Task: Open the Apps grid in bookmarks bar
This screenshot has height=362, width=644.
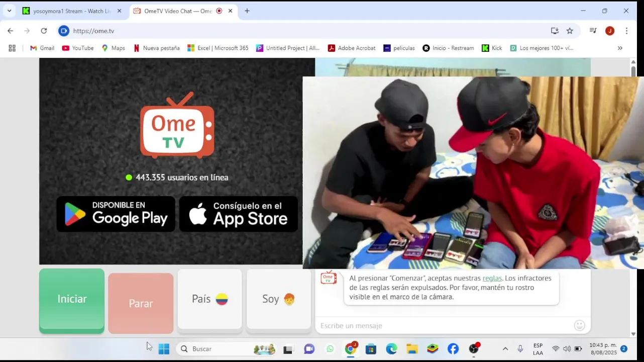Action: (x=12, y=48)
